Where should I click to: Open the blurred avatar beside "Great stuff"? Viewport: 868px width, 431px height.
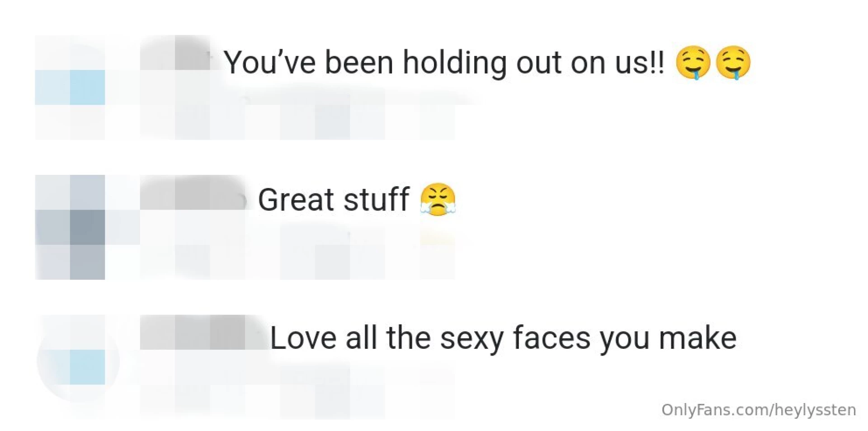[x=70, y=227]
